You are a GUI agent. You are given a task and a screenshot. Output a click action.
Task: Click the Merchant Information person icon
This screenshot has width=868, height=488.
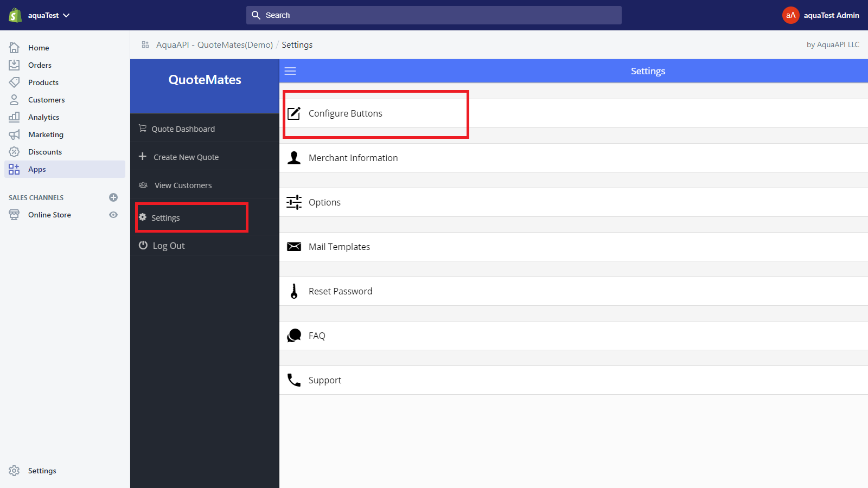coord(294,158)
